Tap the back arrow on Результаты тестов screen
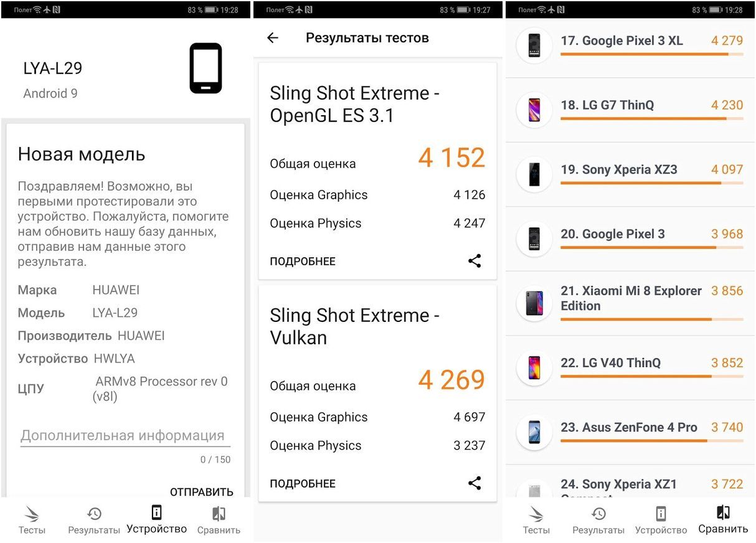Image resolution: width=756 pixels, height=543 pixels. pyautogui.click(x=272, y=37)
